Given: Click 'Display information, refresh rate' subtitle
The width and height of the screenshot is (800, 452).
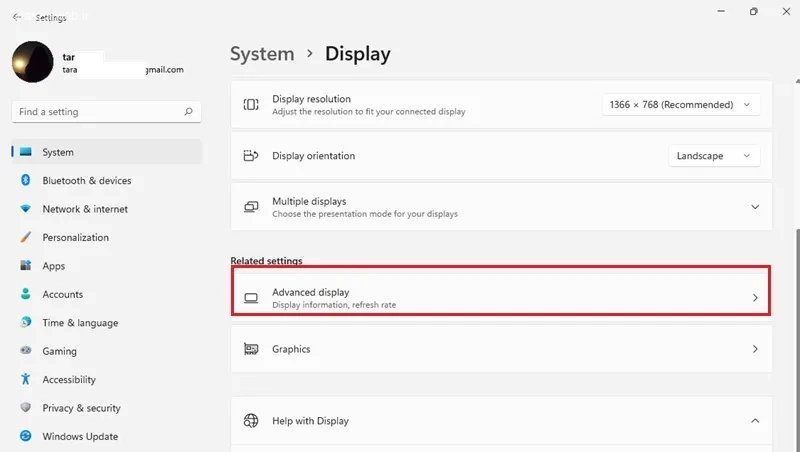Looking at the screenshot, I should tap(334, 305).
